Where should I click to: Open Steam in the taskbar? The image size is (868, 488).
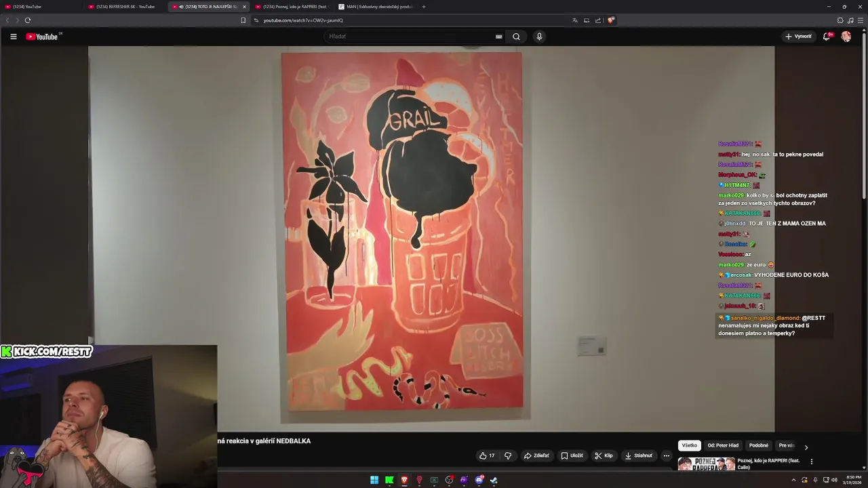[x=494, y=481]
